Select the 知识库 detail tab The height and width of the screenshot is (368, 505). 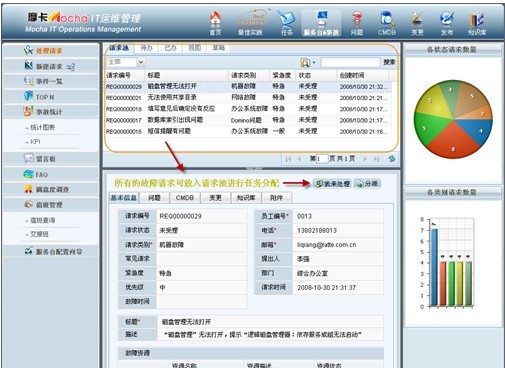(246, 198)
